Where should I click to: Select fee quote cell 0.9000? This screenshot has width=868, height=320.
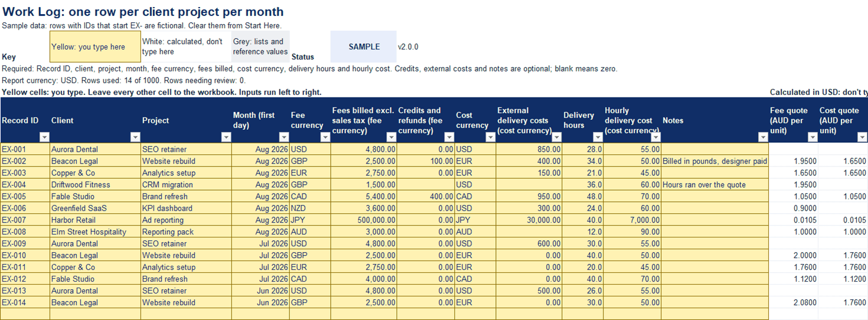click(x=794, y=208)
